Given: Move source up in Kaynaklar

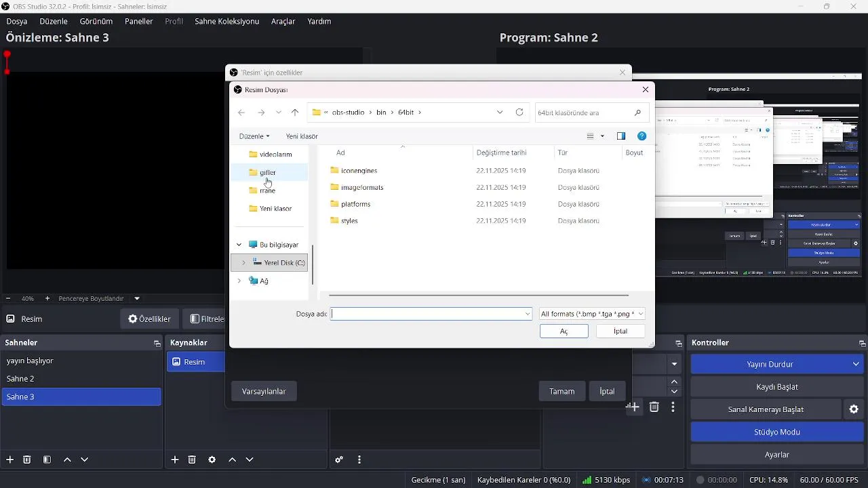Looking at the screenshot, I should (x=232, y=460).
